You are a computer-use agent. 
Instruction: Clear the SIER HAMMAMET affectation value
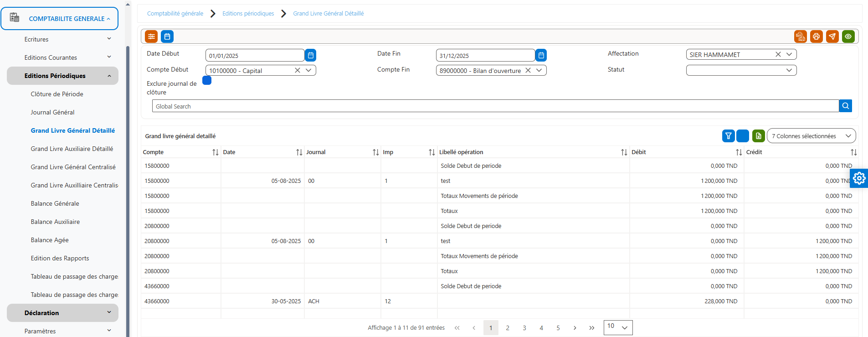pyautogui.click(x=778, y=54)
